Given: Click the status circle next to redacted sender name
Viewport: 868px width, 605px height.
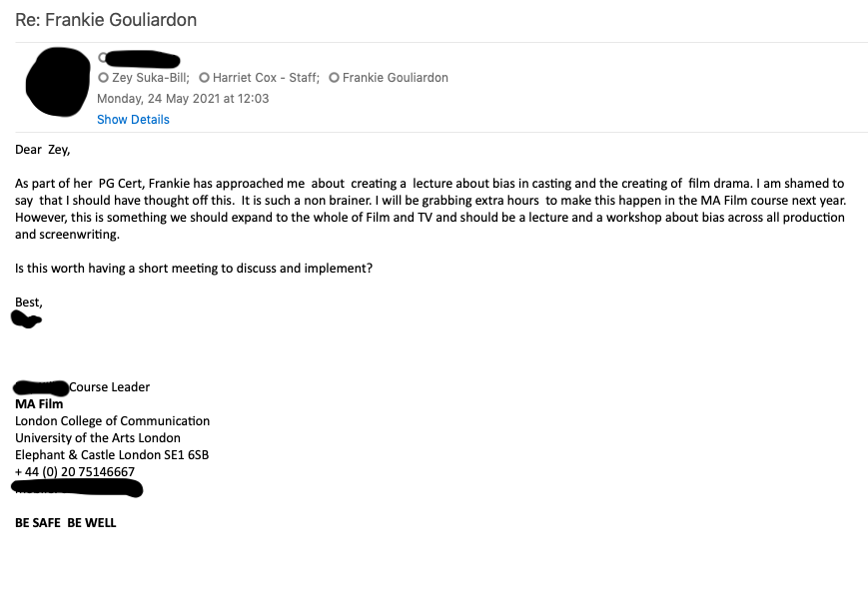Looking at the screenshot, I should [102, 57].
